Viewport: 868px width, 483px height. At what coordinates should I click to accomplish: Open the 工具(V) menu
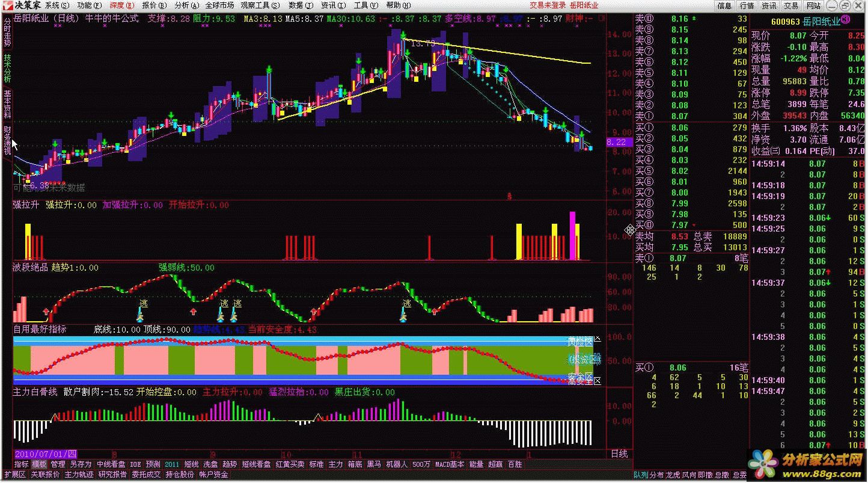pyautogui.click(x=365, y=5)
